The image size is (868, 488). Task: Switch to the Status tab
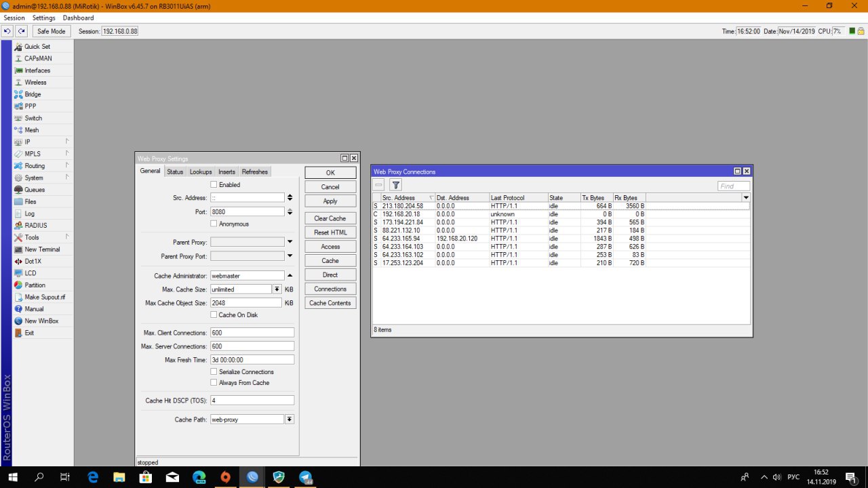(x=175, y=172)
